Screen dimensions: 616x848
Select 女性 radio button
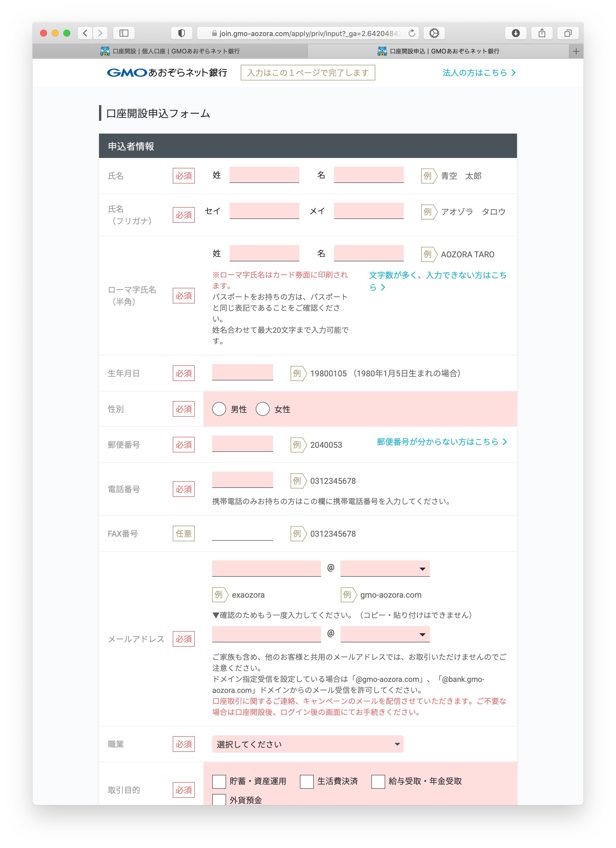(262, 409)
